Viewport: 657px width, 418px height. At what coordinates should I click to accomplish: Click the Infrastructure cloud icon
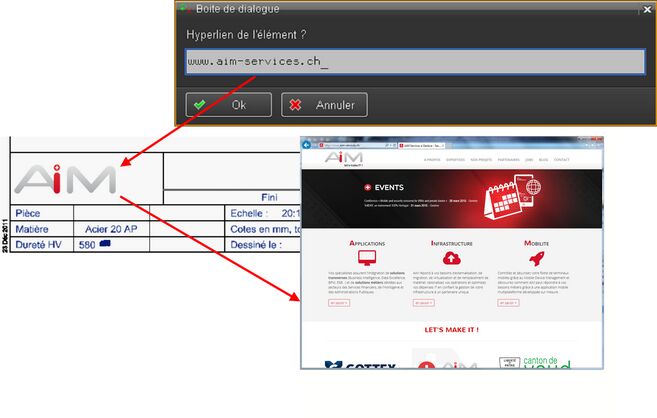pos(452,258)
